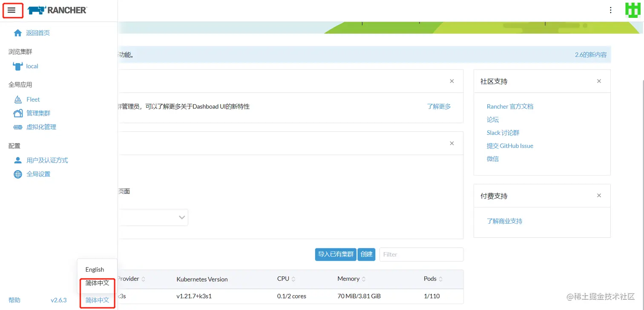The height and width of the screenshot is (310, 644).
Task: Close the panel containing the 了解更多 link
Action: click(452, 81)
